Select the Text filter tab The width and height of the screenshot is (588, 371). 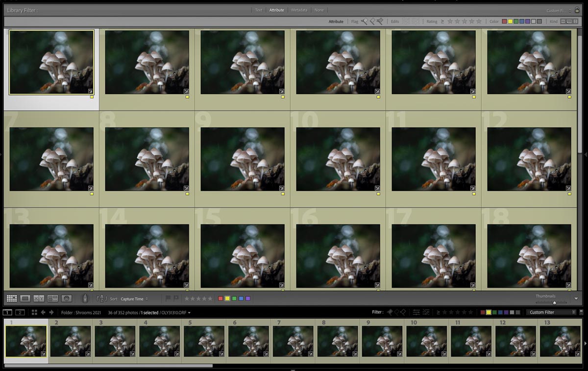tap(258, 10)
